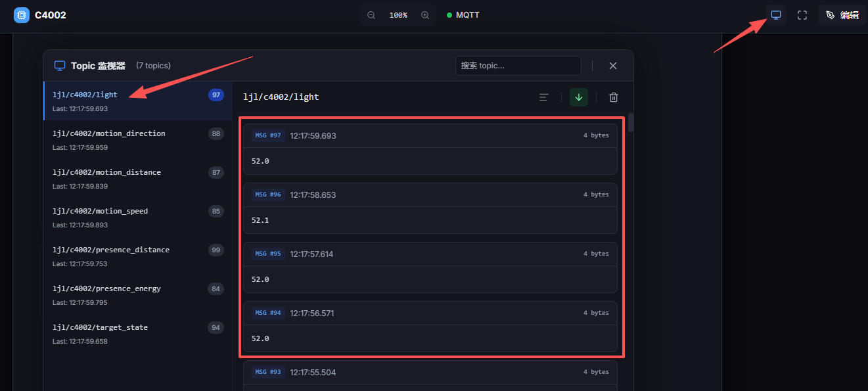Enter fullscreen mode via expand icon

click(802, 15)
